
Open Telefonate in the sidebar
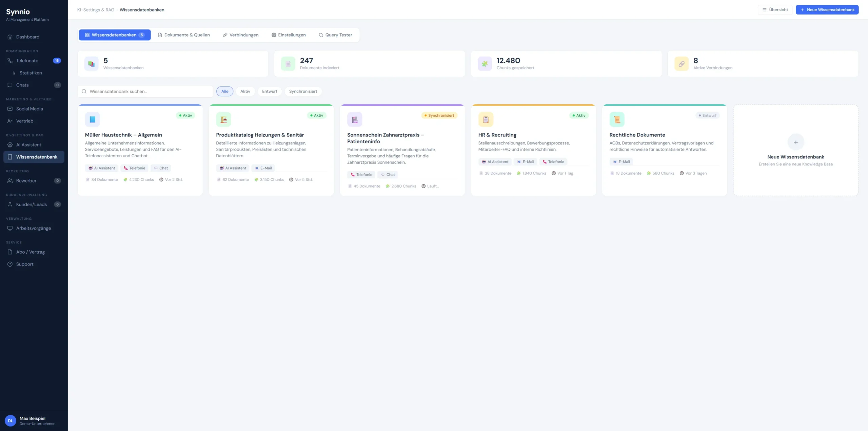pyautogui.click(x=27, y=61)
